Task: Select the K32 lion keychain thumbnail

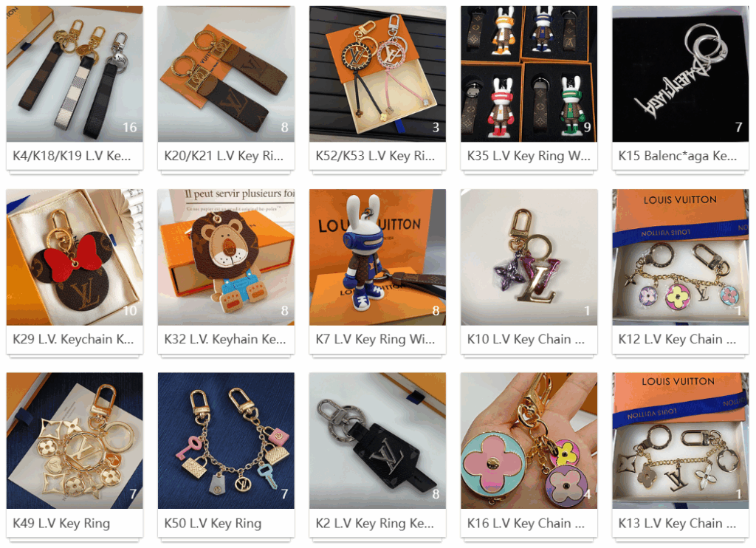Action: (226, 257)
